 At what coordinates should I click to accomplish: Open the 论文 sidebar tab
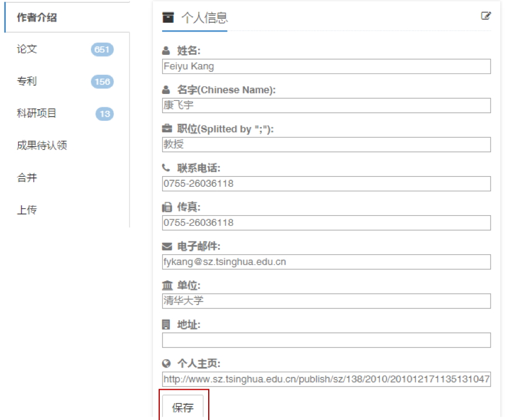(27, 49)
